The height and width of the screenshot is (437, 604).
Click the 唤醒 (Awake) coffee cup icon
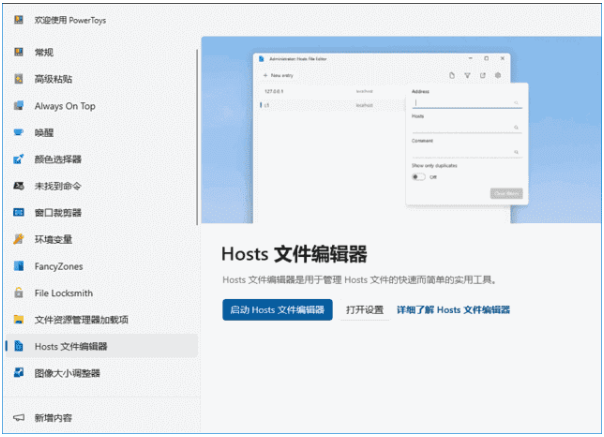pos(18,132)
